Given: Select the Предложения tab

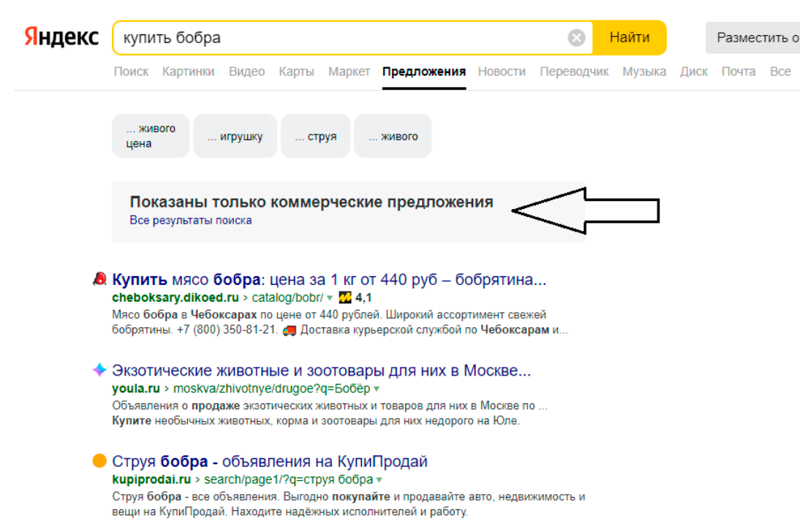Looking at the screenshot, I should click(424, 72).
